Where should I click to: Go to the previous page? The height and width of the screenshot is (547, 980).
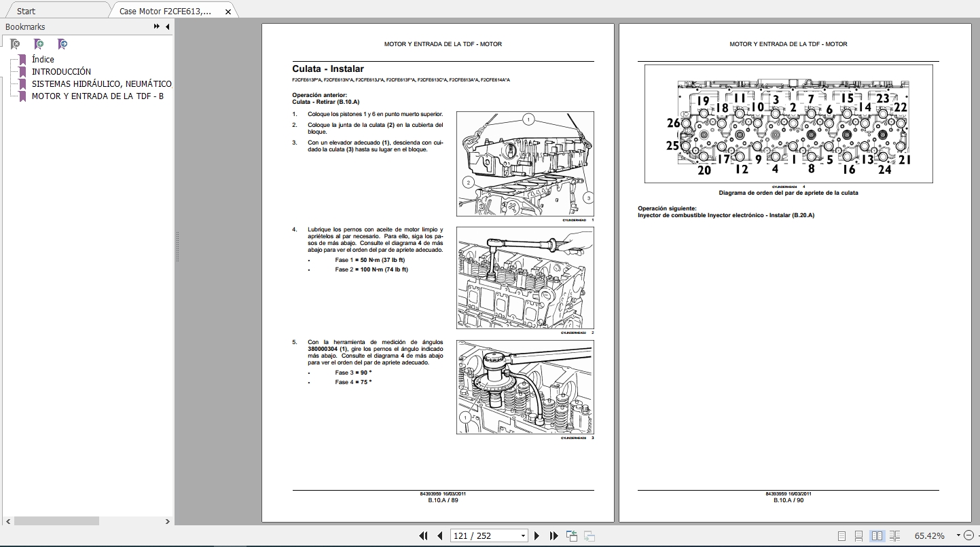click(x=439, y=535)
